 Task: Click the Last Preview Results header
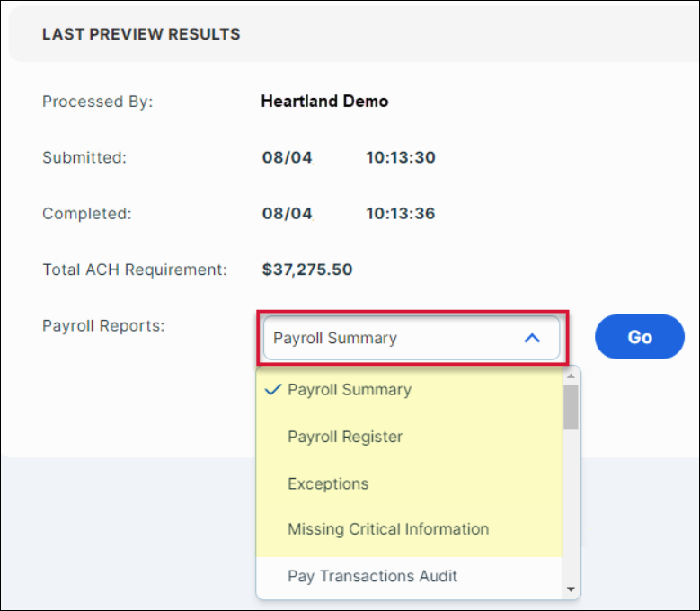coord(141,35)
